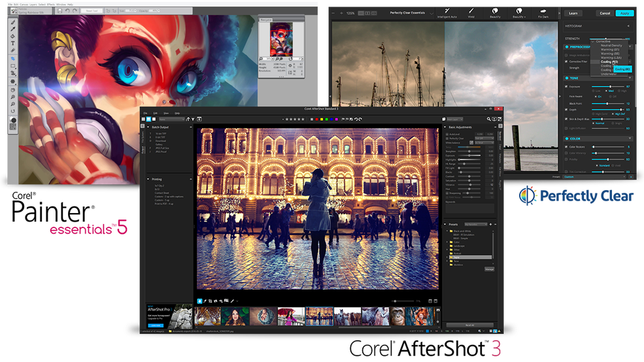Toggle the Color Restore checkbox
The height and width of the screenshot is (362, 644).
pos(566,147)
